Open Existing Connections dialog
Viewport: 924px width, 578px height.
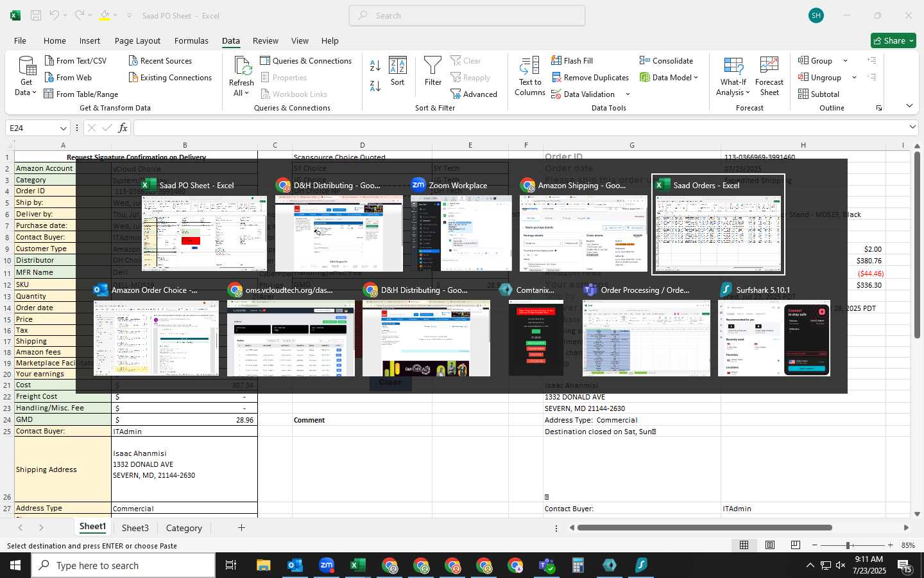coord(170,77)
